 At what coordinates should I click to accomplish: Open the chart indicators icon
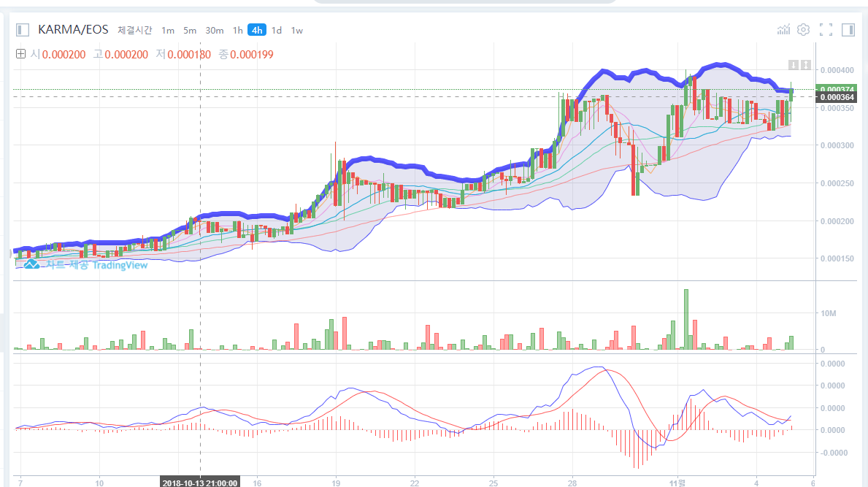pos(783,30)
